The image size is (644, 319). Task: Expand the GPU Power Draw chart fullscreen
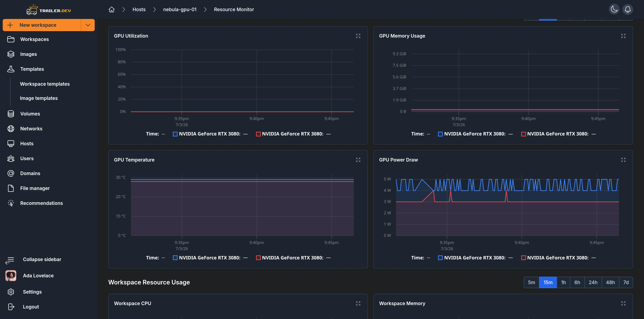(x=623, y=160)
